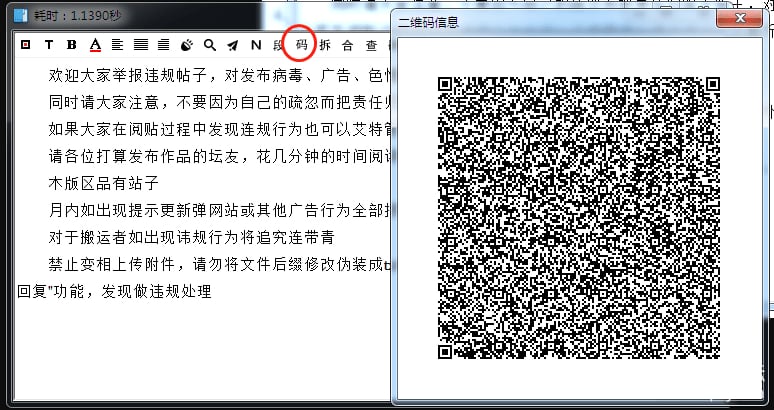The height and width of the screenshot is (410, 774).
Task: Click the line starting 同时请大家注意
Action: click(x=220, y=103)
